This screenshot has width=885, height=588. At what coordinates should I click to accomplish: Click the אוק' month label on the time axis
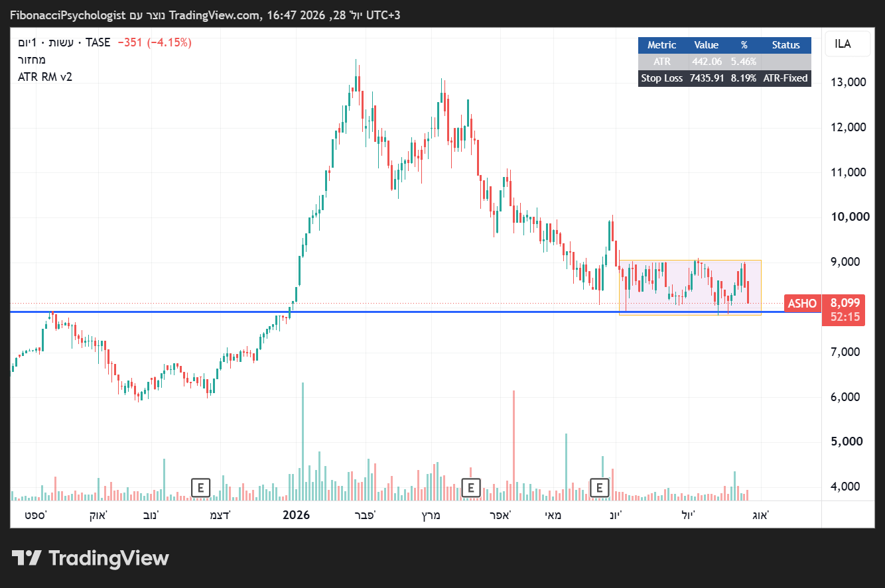click(99, 514)
